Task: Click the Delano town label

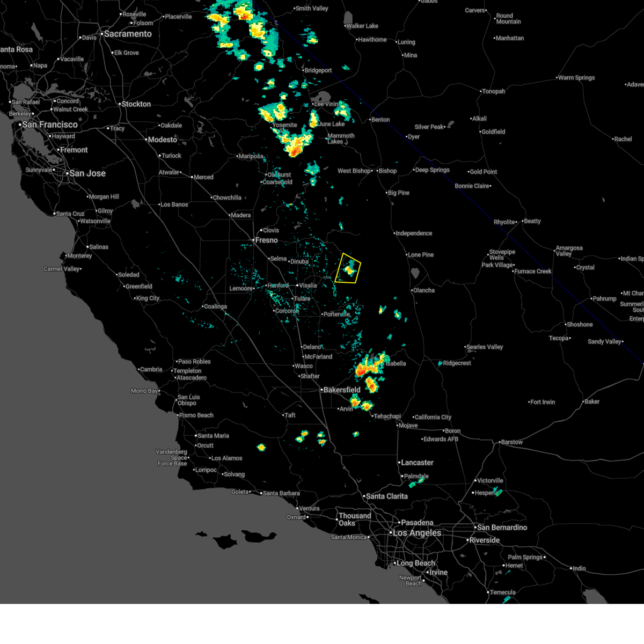Action: point(312,347)
